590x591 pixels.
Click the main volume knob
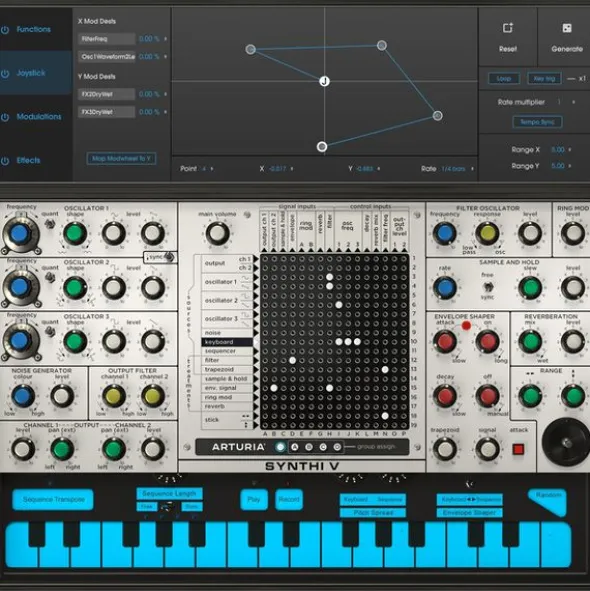(217, 233)
